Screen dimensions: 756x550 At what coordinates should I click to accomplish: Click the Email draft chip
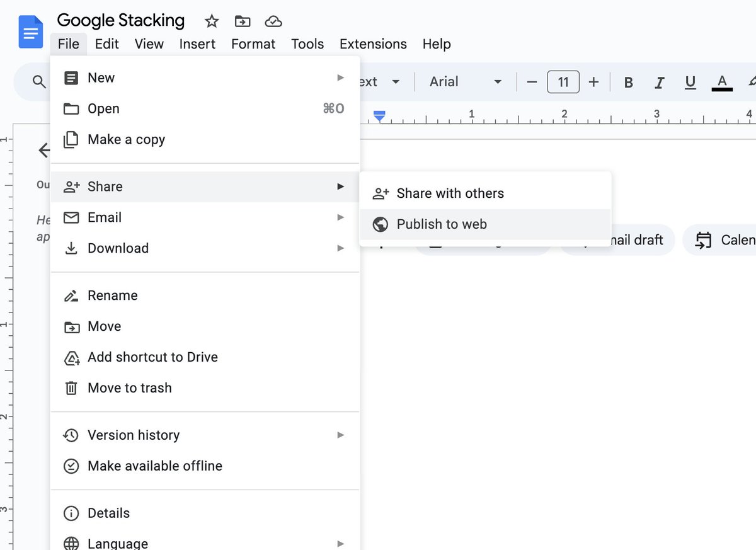click(616, 240)
